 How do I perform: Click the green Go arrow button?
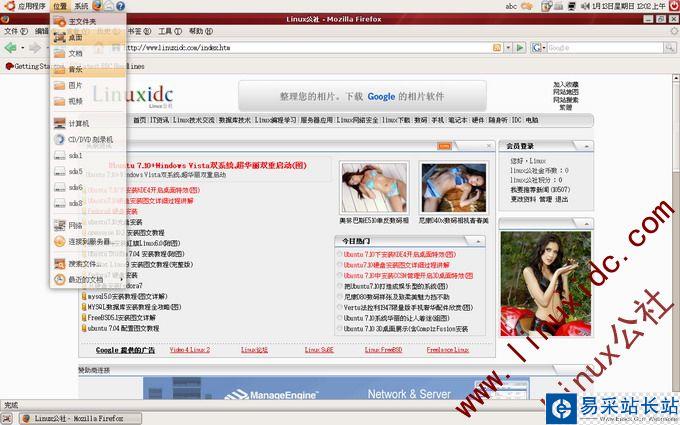[x=520, y=47]
